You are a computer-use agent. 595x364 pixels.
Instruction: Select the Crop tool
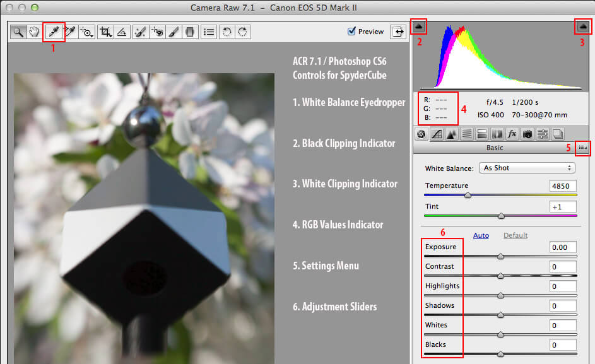[x=105, y=32]
